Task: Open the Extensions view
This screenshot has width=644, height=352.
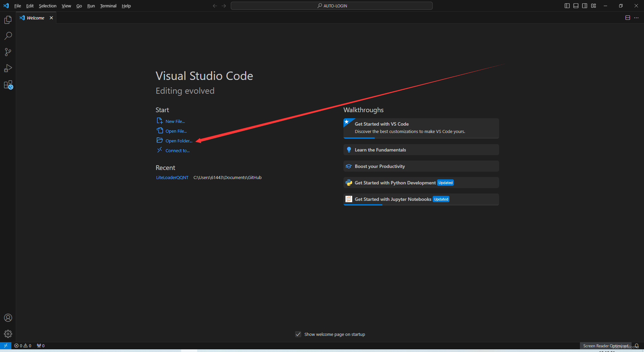Action: [x=8, y=85]
